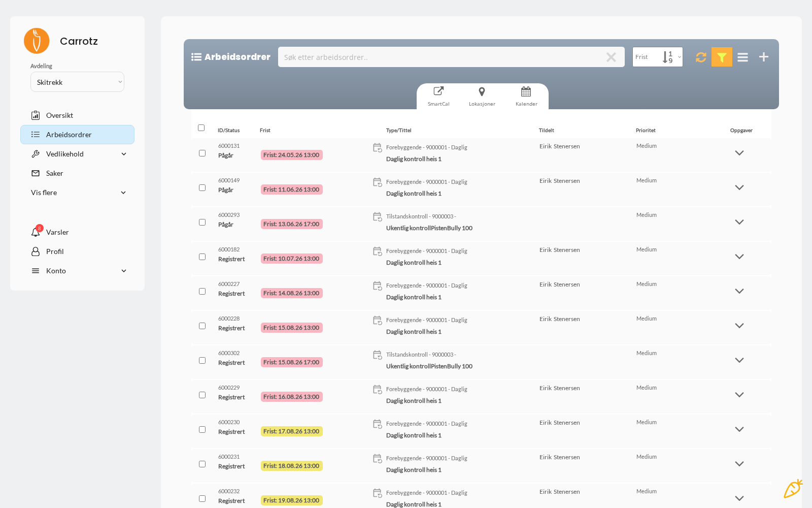Image resolution: width=812 pixels, height=508 pixels.
Task: Open the Avdeling Skitrekk dropdown
Action: pos(77,82)
